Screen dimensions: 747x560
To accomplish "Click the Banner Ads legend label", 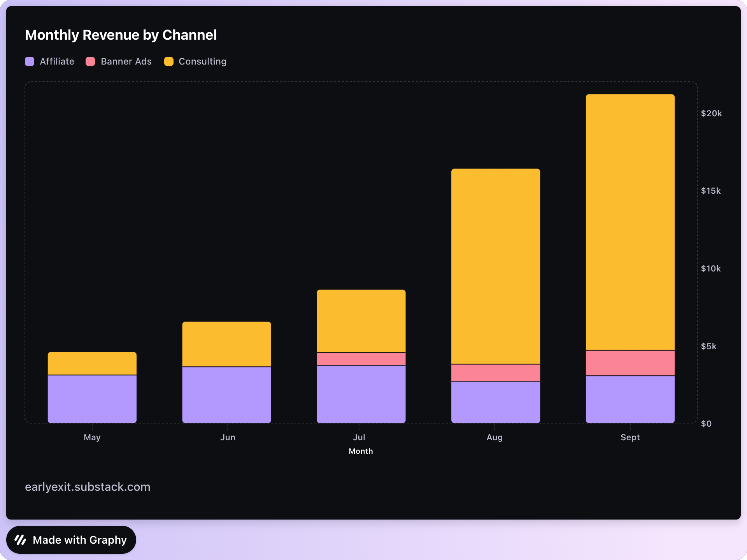I will [126, 61].
